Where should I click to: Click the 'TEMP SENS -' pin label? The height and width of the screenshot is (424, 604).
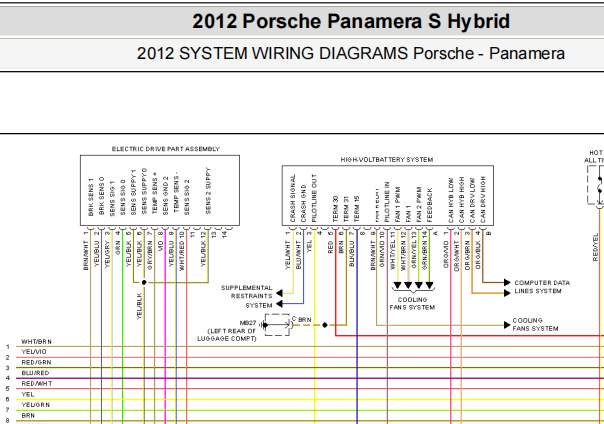click(x=176, y=192)
